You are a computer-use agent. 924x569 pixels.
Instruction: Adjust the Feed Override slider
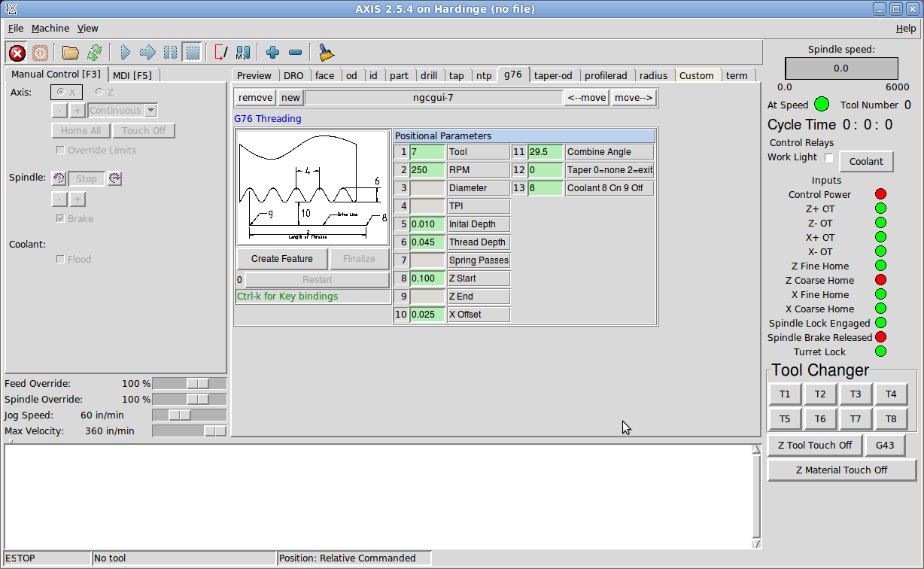click(198, 384)
